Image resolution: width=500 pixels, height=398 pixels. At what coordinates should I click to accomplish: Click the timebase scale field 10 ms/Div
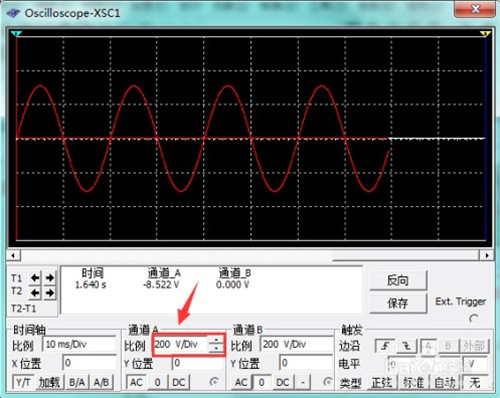coord(79,344)
